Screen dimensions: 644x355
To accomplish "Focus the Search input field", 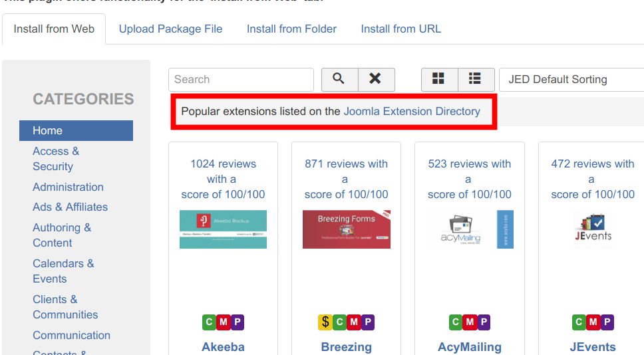I will (241, 80).
